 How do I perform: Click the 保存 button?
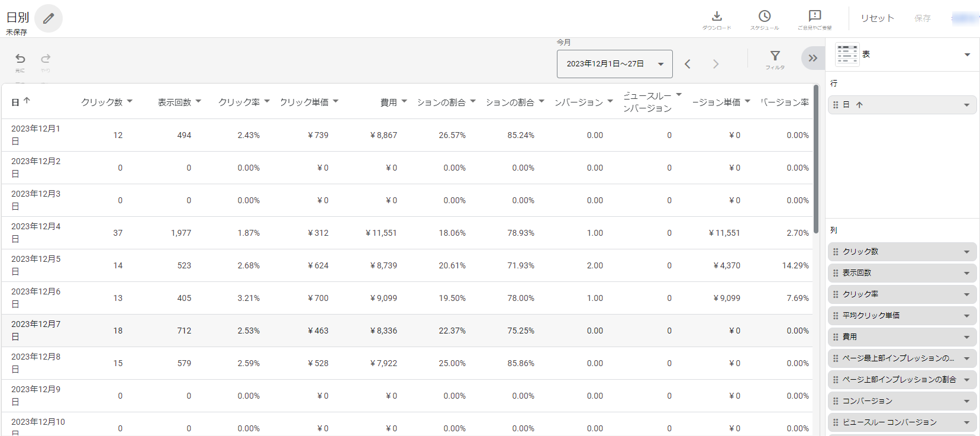(x=922, y=18)
